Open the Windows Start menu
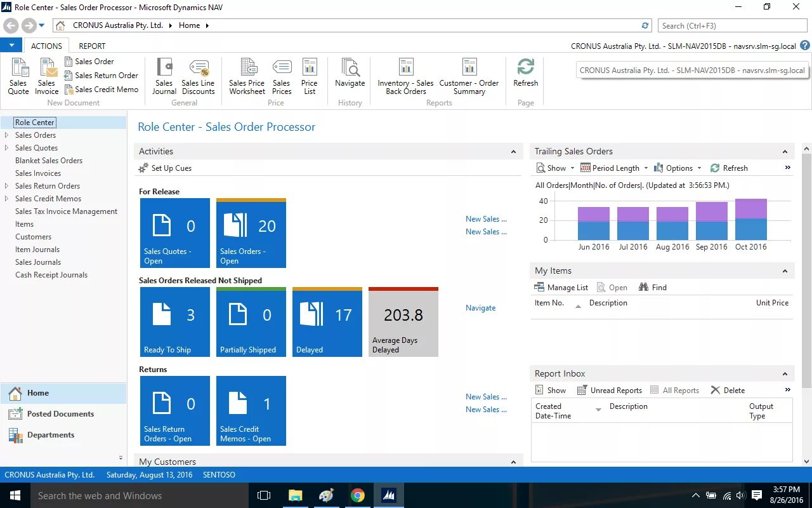 click(x=15, y=495)
